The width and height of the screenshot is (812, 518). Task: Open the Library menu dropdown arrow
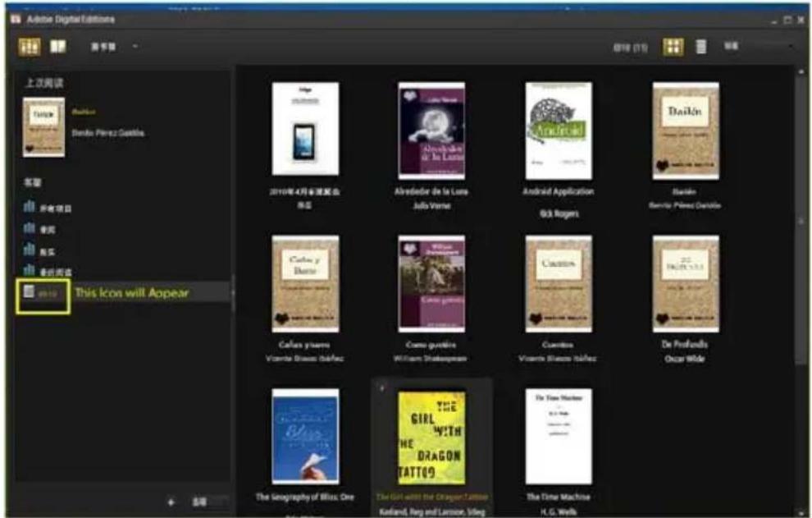click(135, 46)
